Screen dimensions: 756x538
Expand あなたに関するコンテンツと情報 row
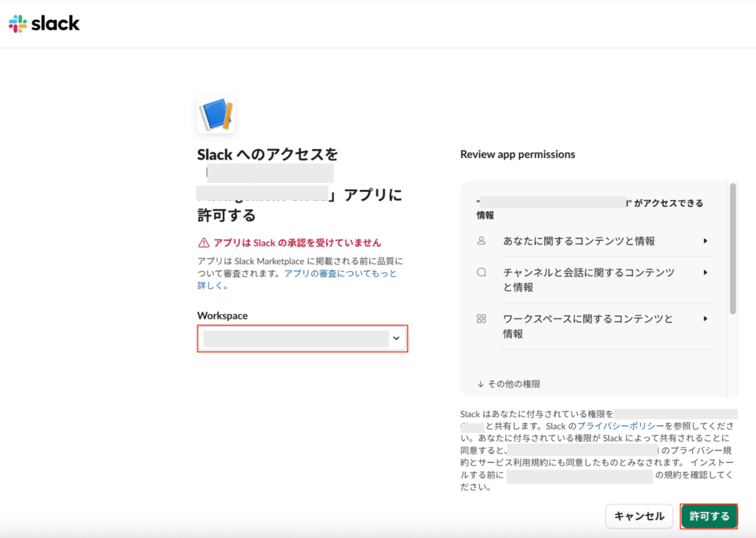[x=593, y=241]
